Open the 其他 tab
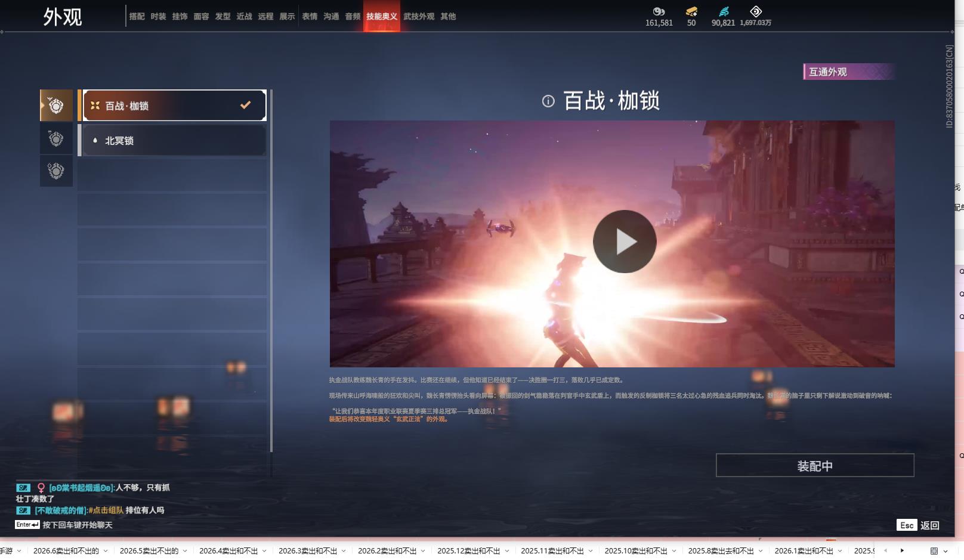 pyautogui.click(x=449, y=16)
